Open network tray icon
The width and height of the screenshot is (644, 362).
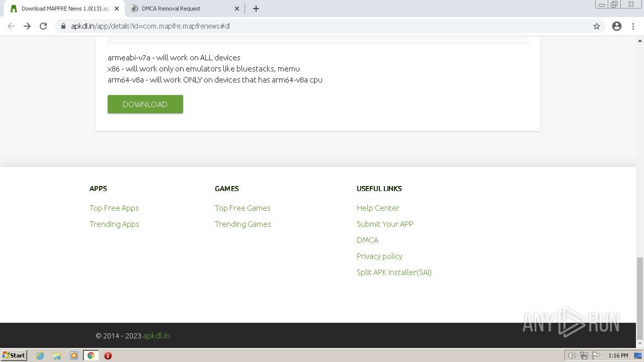click(x=584, y=355)
